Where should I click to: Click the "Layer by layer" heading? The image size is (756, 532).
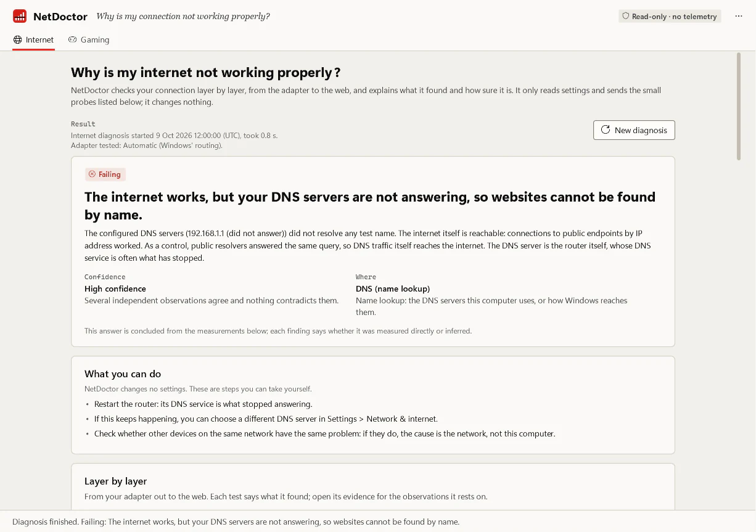pyautogui.click(x=115, y=481)
